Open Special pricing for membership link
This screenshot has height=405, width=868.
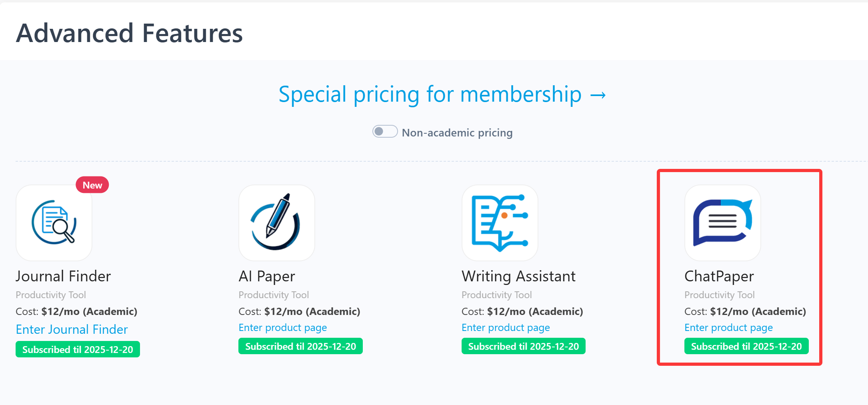point(442,95)
